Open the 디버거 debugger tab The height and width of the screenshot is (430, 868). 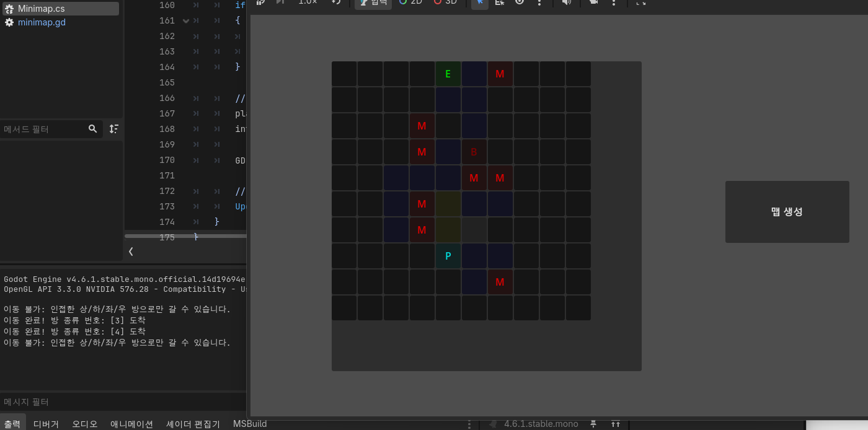[46, 424]
